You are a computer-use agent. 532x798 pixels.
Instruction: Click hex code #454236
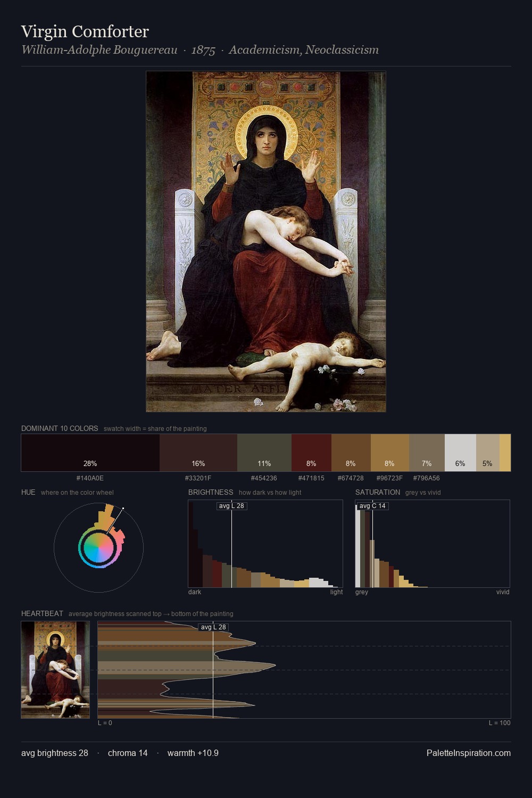click(x=264, y=478)
